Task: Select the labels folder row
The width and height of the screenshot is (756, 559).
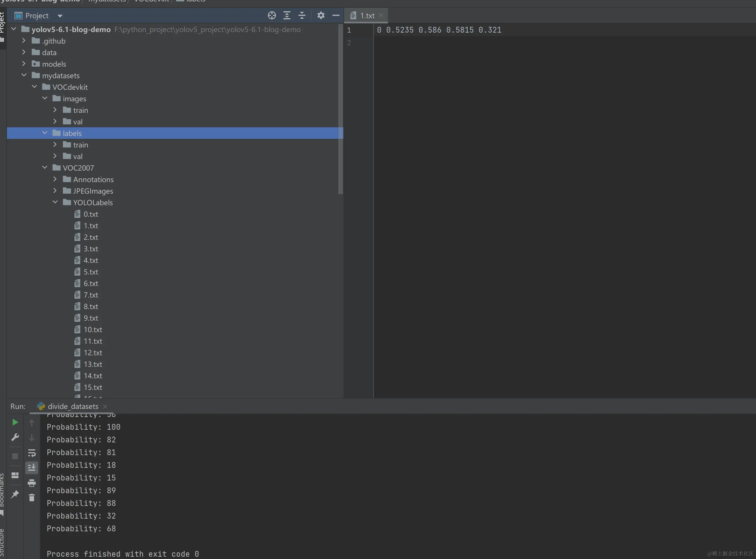Action: tap(175, 133)
